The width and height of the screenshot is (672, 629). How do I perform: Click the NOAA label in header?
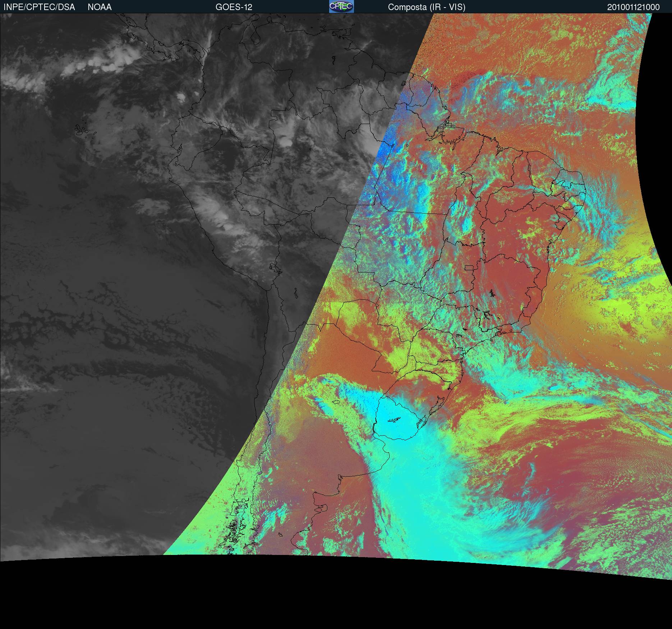pyautogui.click(x=100, y=7)
